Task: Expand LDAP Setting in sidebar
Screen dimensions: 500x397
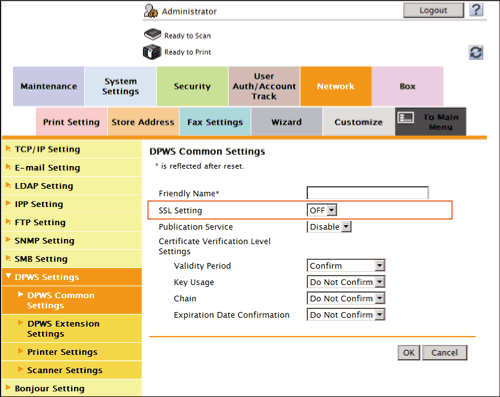Action: point(72,186)
